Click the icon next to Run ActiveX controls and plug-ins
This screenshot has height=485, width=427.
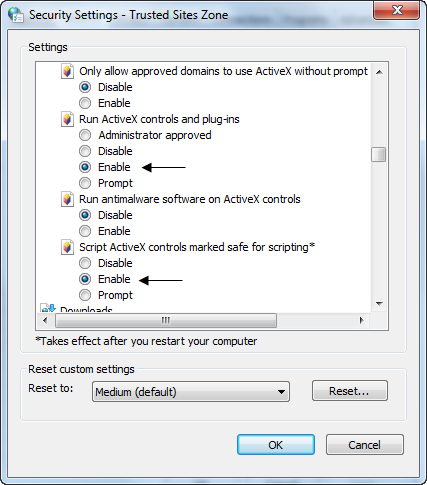tap(67, 119)
